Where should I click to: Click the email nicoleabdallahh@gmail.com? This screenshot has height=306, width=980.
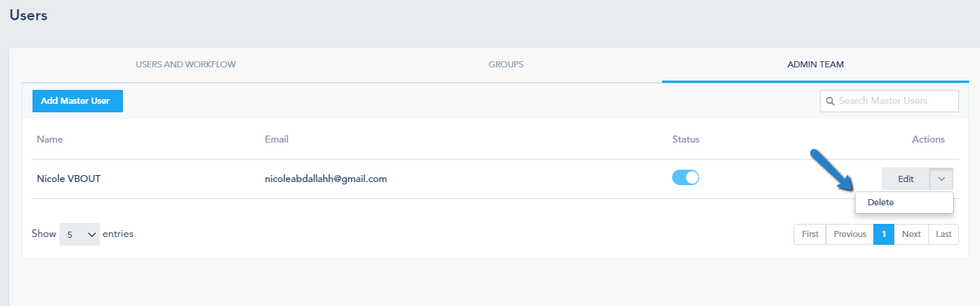(326, 179)
